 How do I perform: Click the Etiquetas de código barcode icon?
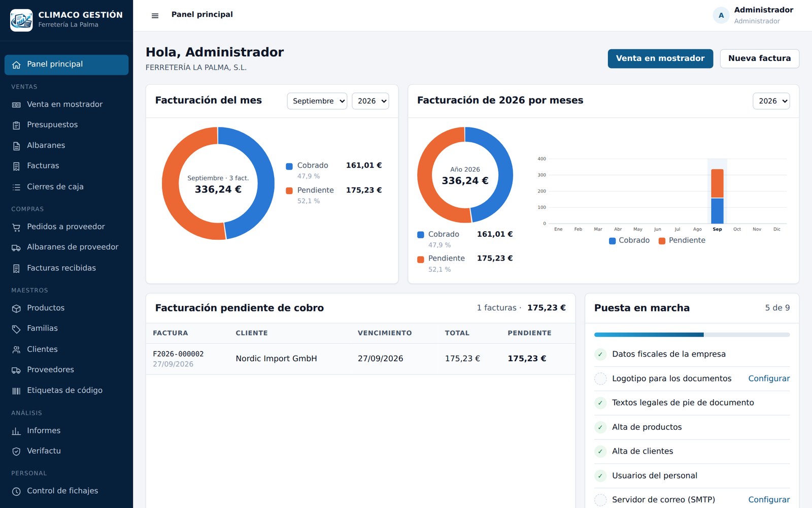(x=16, y=391)
